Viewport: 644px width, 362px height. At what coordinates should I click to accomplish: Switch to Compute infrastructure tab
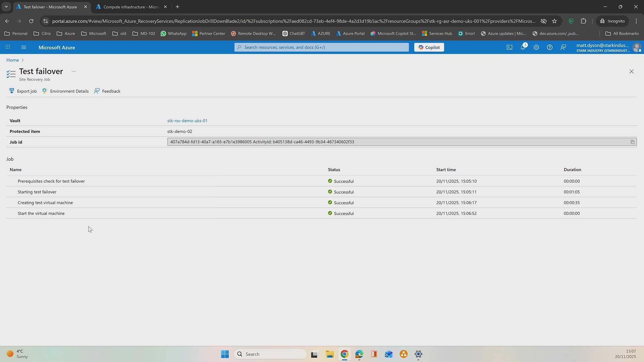[x=131, y=7]
